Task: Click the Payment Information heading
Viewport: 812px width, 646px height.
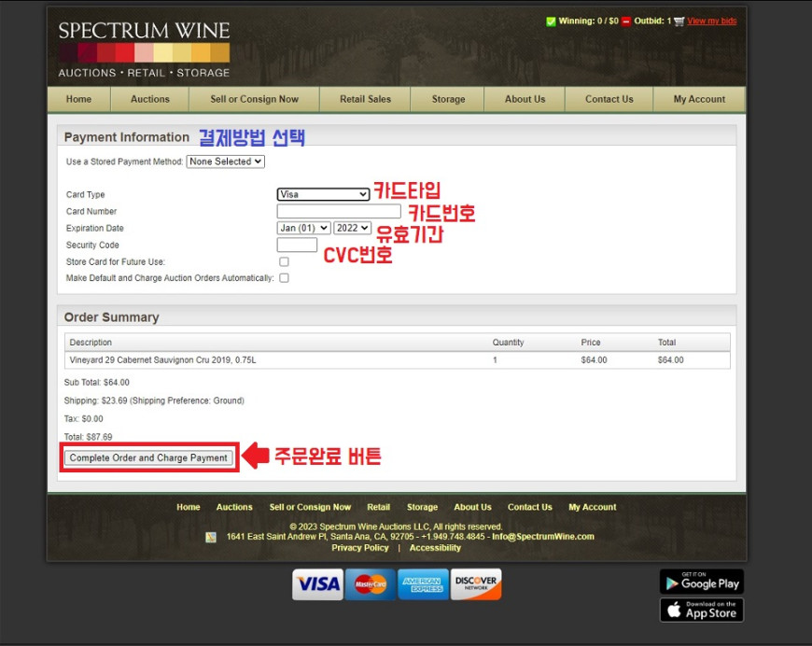Action: [127, 137]
